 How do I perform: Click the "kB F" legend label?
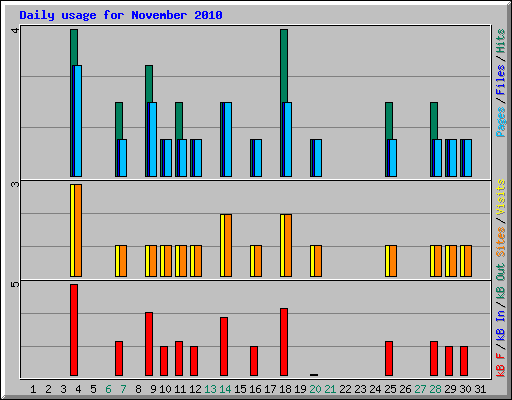click(501, 364)
